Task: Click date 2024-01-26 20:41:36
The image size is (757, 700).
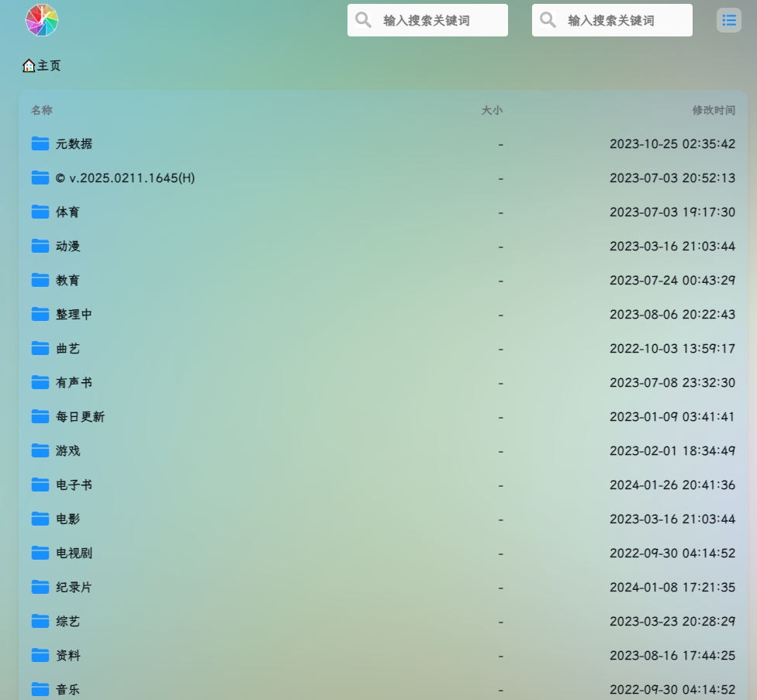Action: coord(672,484)
